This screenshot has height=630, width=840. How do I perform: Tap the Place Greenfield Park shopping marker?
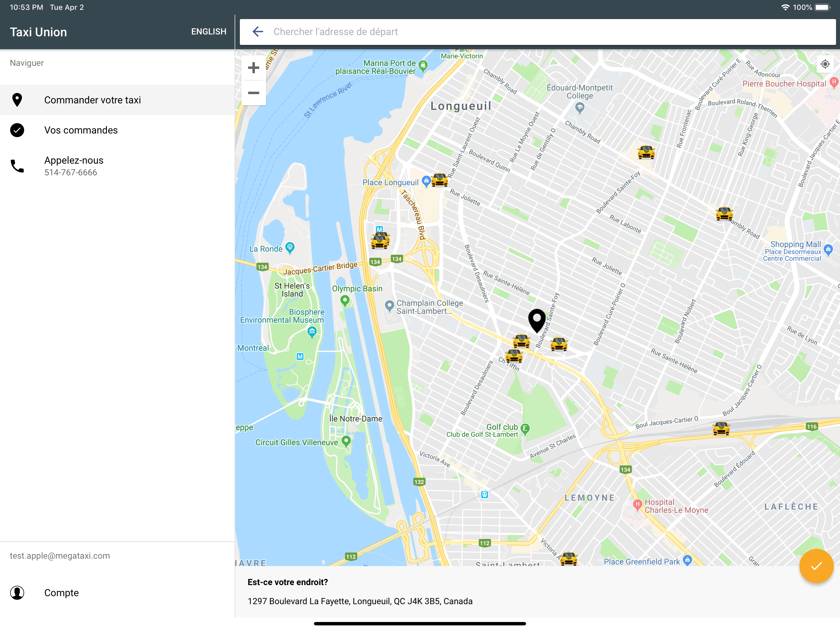click(x=687, y=560)
